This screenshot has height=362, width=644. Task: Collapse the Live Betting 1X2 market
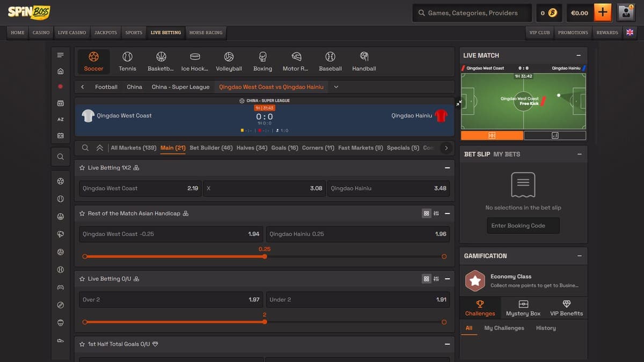point(447,168)
